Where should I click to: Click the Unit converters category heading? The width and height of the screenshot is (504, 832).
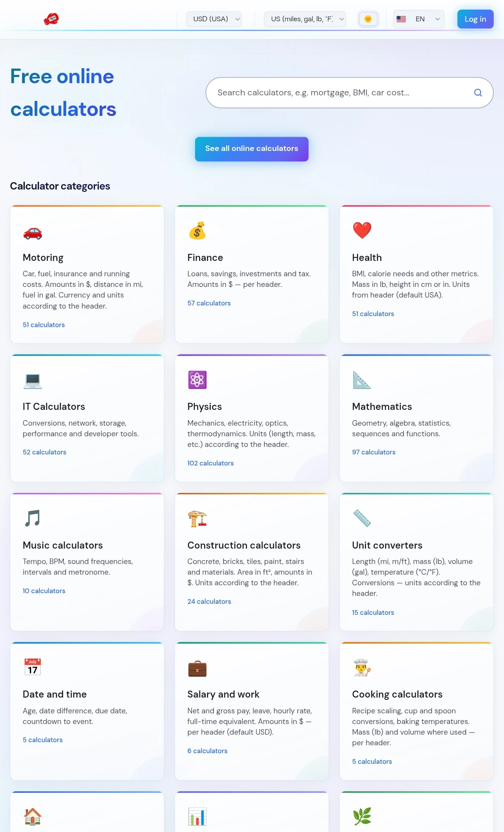(x=387, y=545)
